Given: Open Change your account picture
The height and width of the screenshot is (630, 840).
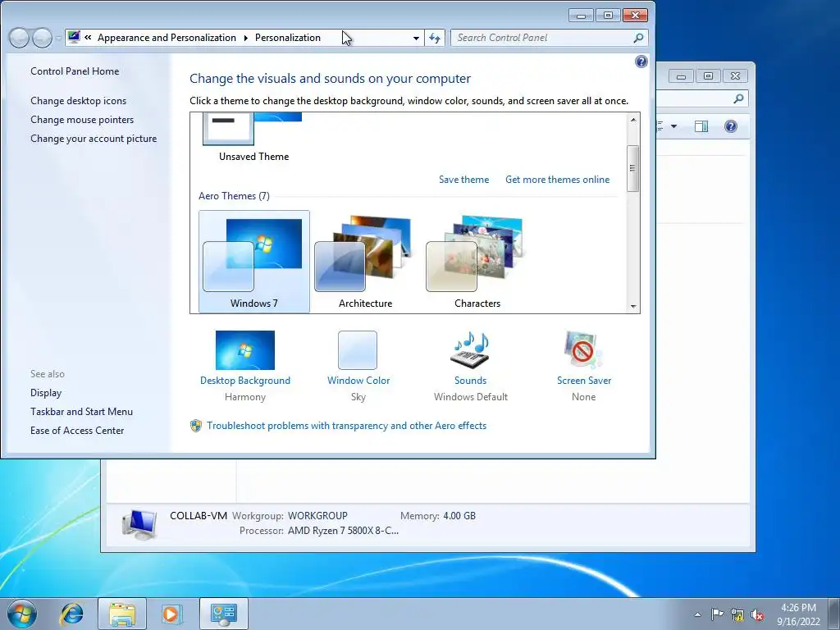Looking at the screenshot, I should click(94, 138).
